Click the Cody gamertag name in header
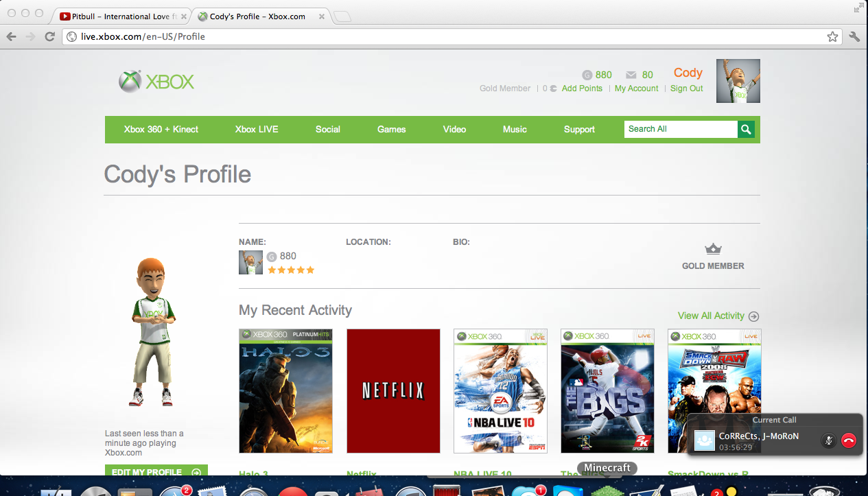This screenshot has height=496, width=868. pos(688,73)
